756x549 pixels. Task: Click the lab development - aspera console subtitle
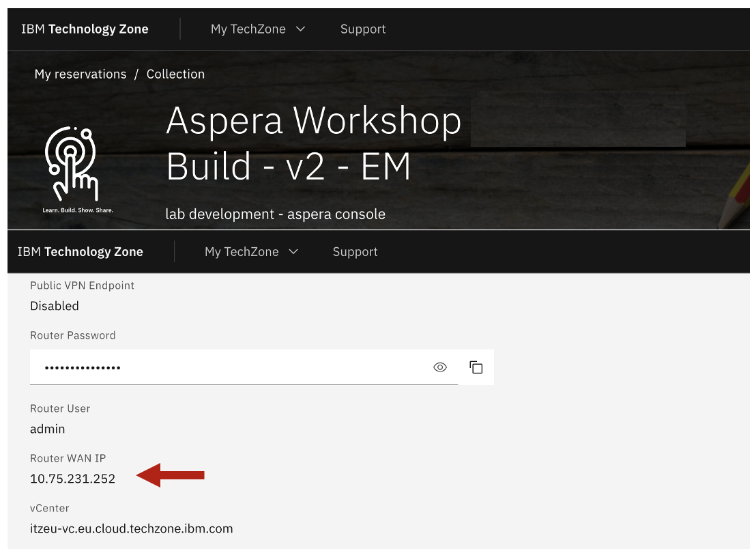(275, 214)
